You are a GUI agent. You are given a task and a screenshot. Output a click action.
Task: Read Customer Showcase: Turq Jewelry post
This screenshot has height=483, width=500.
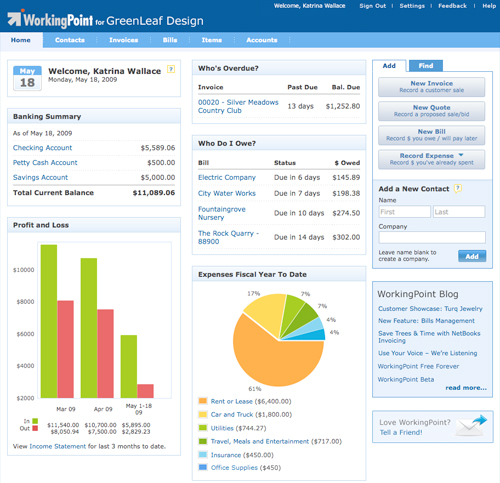point(430,309)
